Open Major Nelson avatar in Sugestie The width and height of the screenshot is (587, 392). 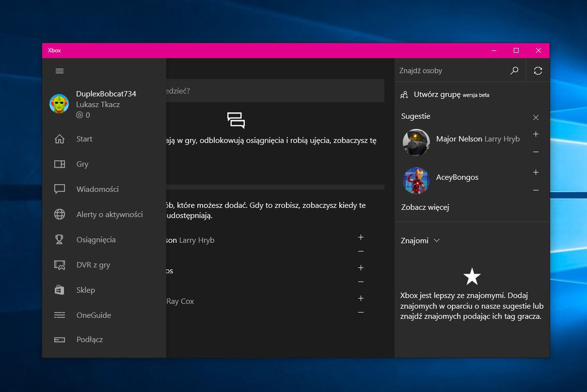coord(416,142)
